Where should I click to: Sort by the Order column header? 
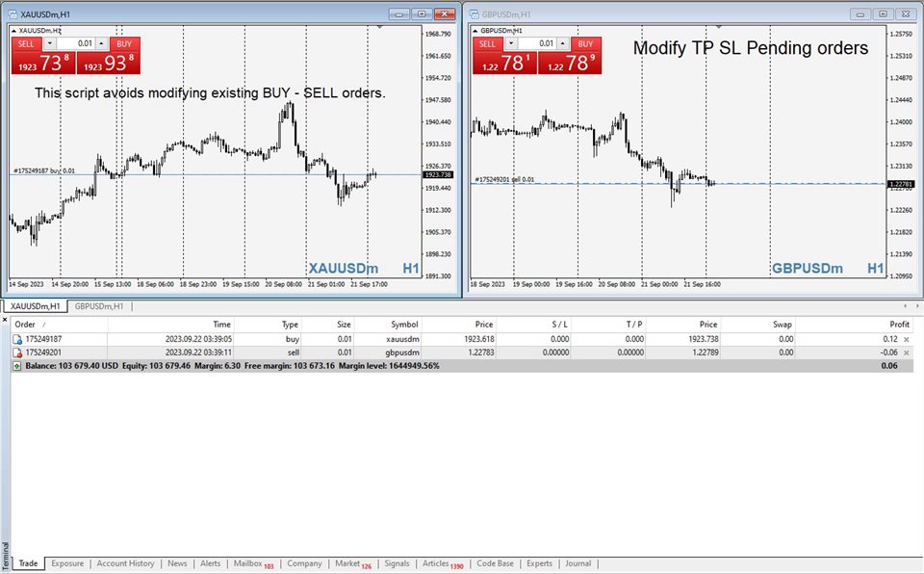(59, 325)
